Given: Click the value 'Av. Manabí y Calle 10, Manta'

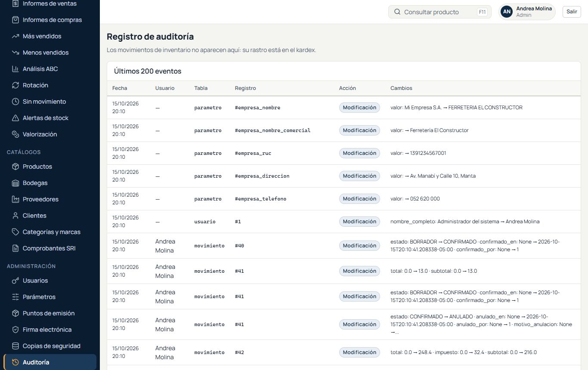Looking at the screenshot, I should point(443,176).
